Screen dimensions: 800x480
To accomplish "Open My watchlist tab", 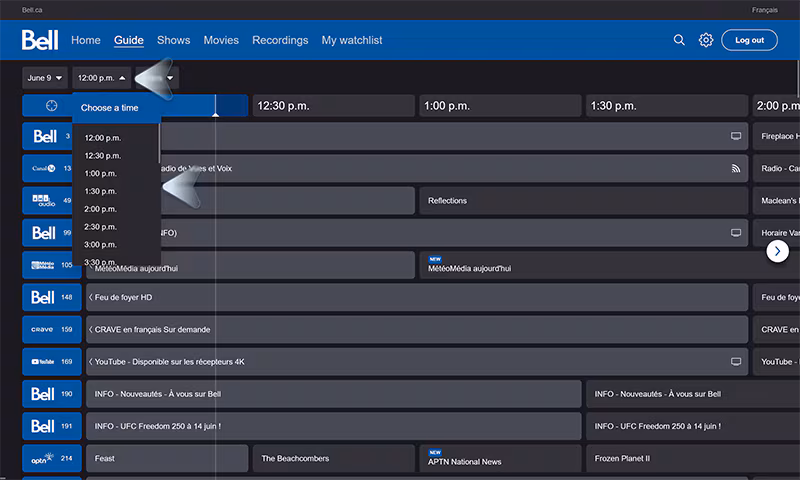I will point(352,40).
